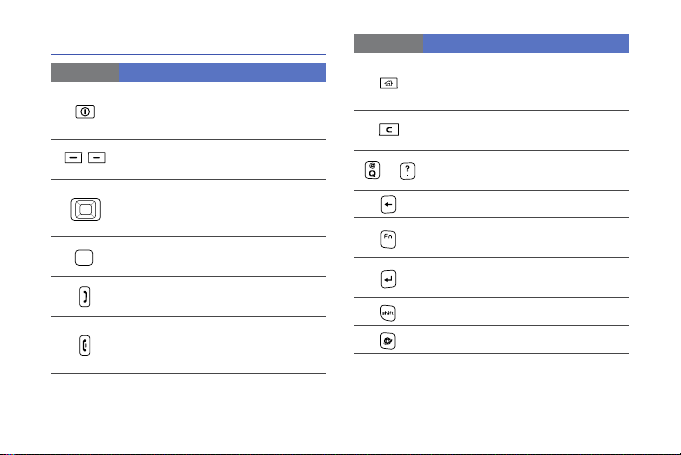Click the end call key icon

[85, 346]
